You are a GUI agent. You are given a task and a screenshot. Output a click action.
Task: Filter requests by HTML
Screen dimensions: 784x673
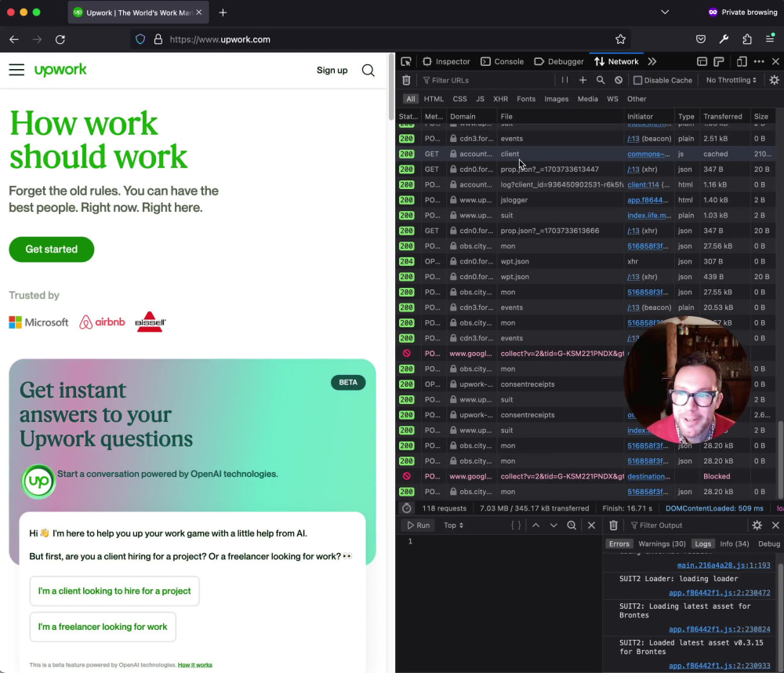tap(434, 99)
